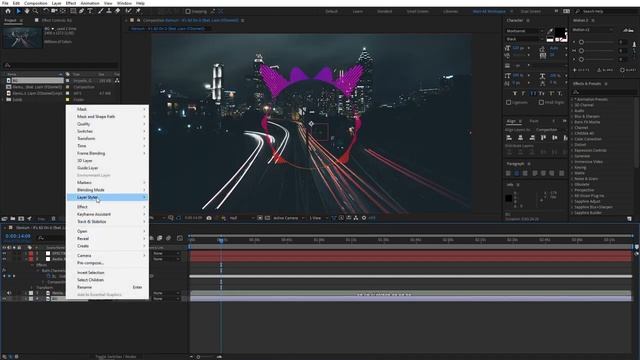Image resolution: width=640 pixels, height=360 pixels.
Task: Click the new folder icon in Project panel
Action: [13, 219]
